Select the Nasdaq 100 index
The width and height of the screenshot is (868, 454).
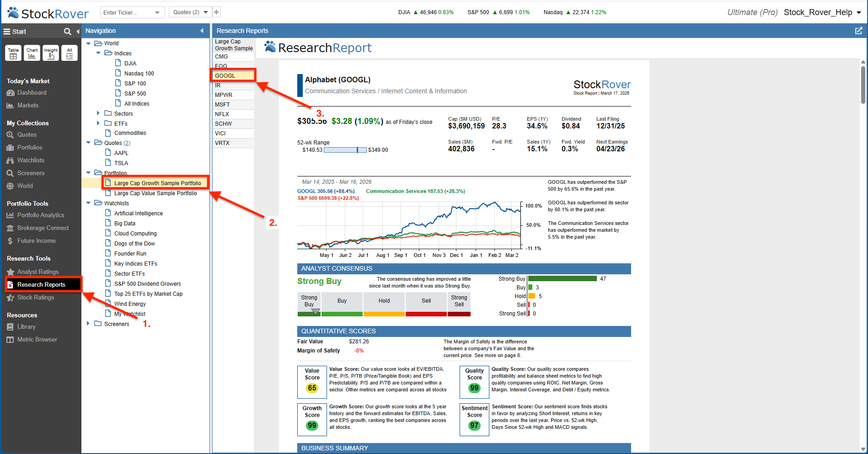tap(139, 73)
